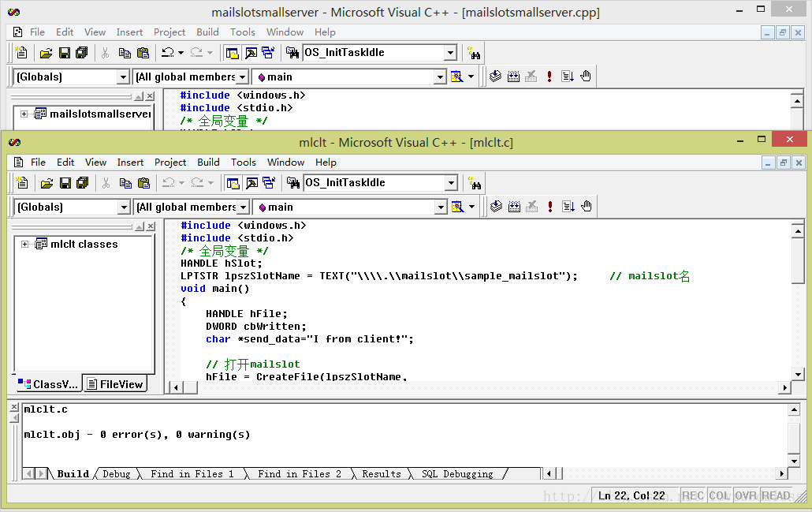Select Find in Files 2 tab
812x512 pixels.
tap(300, 473)
